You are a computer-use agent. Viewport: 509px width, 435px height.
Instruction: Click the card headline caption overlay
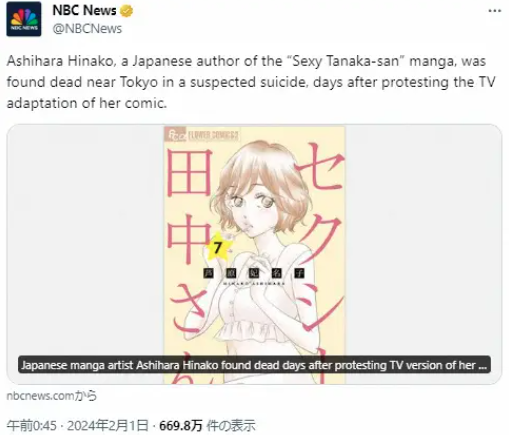coord(254,365)
